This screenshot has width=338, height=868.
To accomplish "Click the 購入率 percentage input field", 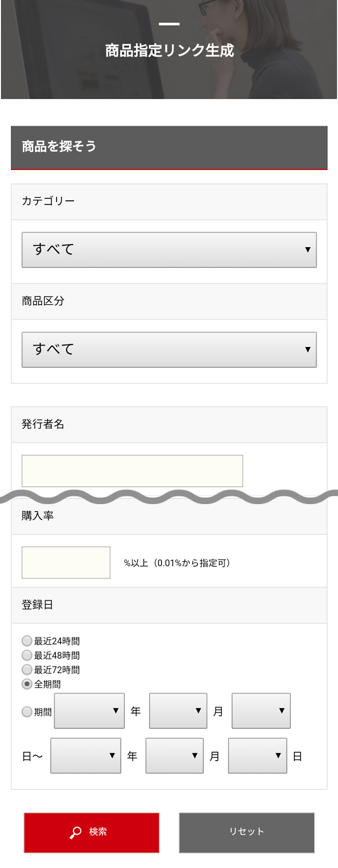I will [x=66, y=563].
